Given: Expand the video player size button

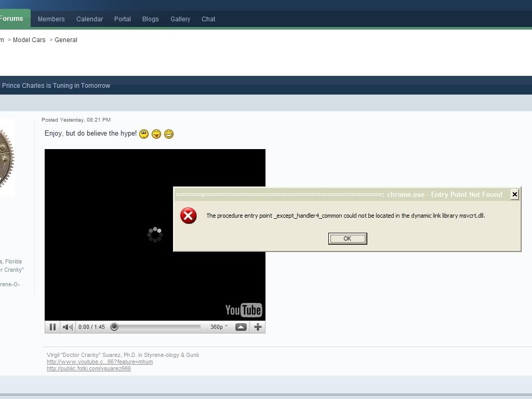Looking at the screenshot, I should tap(241, 327).
